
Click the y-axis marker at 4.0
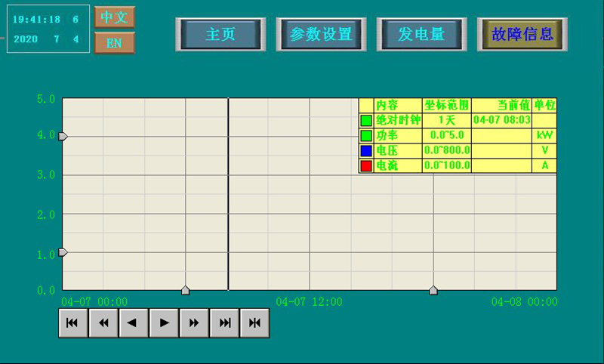click(63, 136)
